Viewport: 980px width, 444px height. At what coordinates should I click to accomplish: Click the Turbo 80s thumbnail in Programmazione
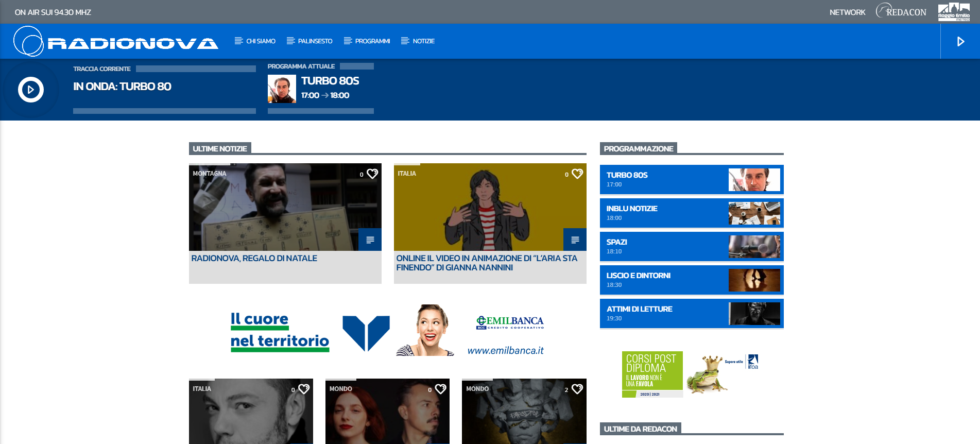(x=754, y=180)
